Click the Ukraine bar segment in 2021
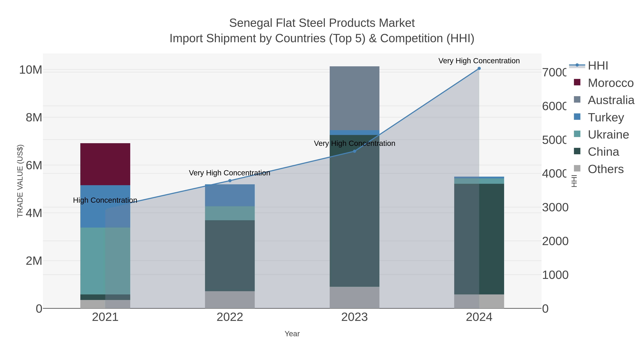The width and height of the screenshot is (644, 362). (105, 261)
